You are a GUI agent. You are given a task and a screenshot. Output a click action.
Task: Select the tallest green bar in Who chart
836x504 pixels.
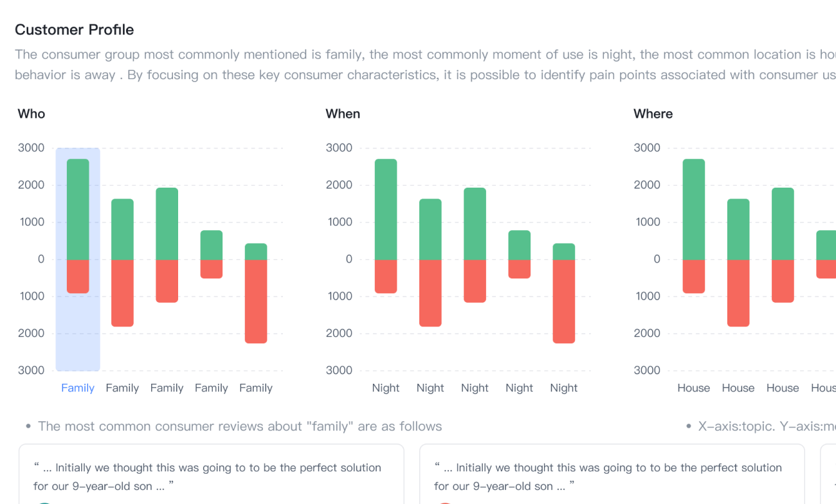pos(78,209)
